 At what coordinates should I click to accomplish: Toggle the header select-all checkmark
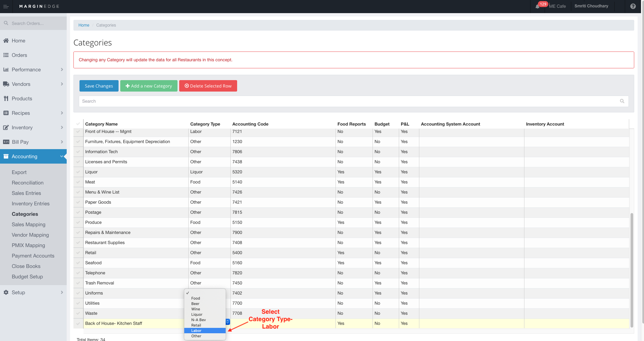[78, 124]
